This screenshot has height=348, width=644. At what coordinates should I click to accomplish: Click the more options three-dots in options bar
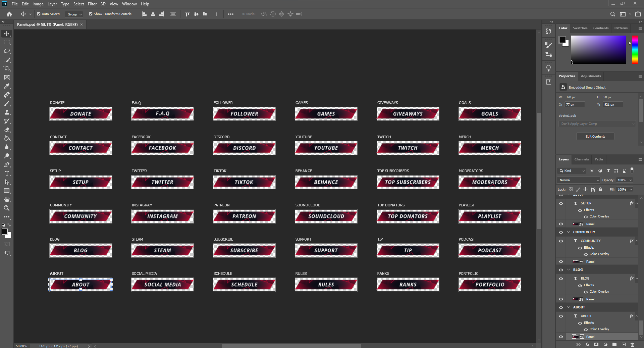click(231, 14)
